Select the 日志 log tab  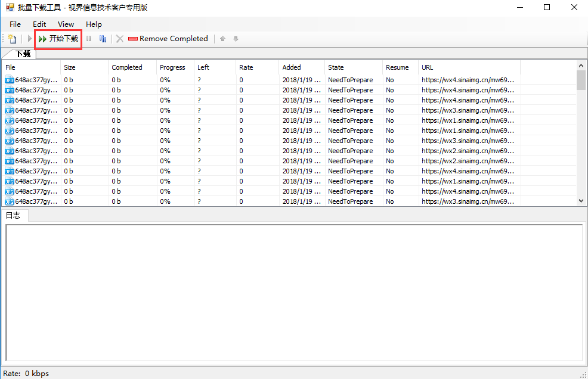point(13,215)
